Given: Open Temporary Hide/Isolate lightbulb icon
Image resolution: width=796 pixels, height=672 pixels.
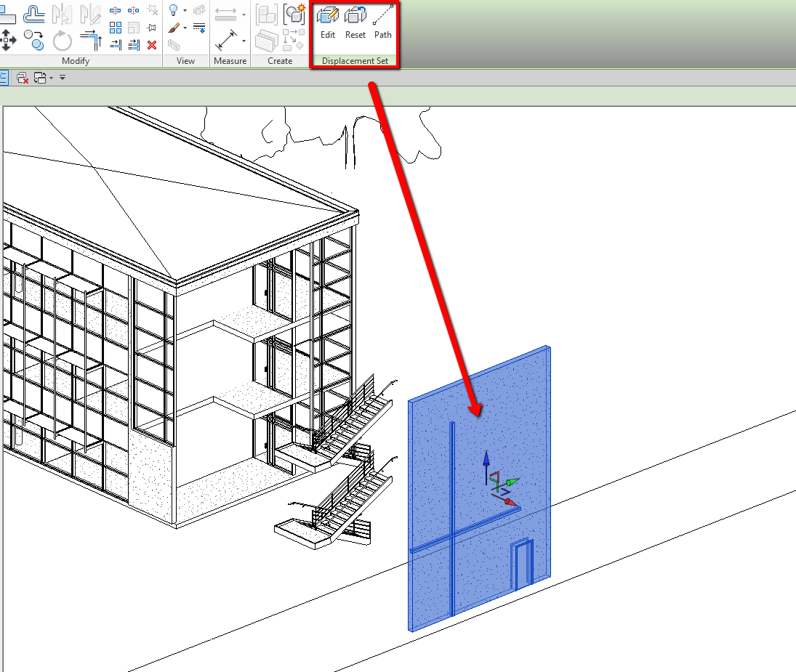Looking at the screenshot, I should click(172, 11).
